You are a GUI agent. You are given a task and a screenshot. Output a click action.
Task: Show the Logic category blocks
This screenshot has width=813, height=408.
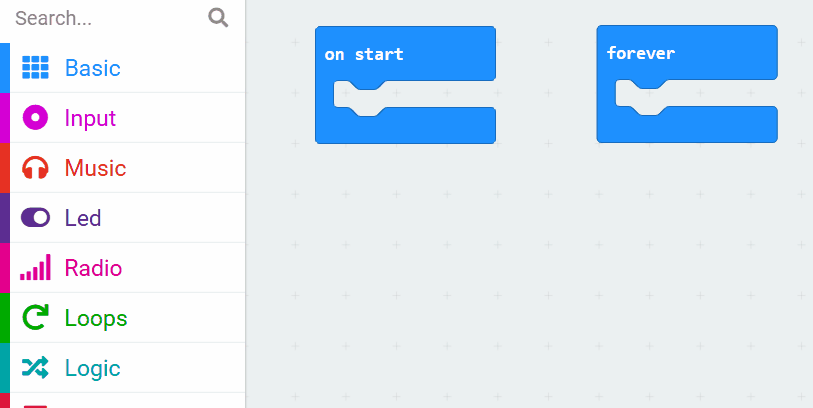[x=92, y=368]
